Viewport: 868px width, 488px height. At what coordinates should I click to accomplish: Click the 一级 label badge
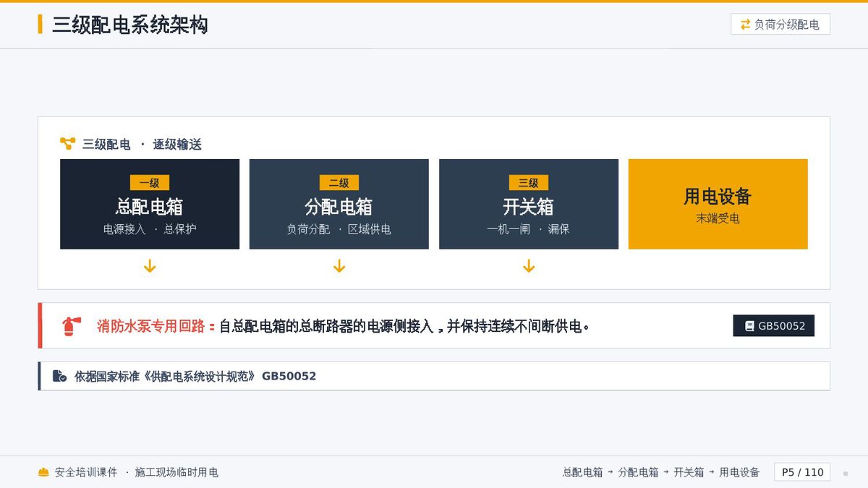click(150, 183)
